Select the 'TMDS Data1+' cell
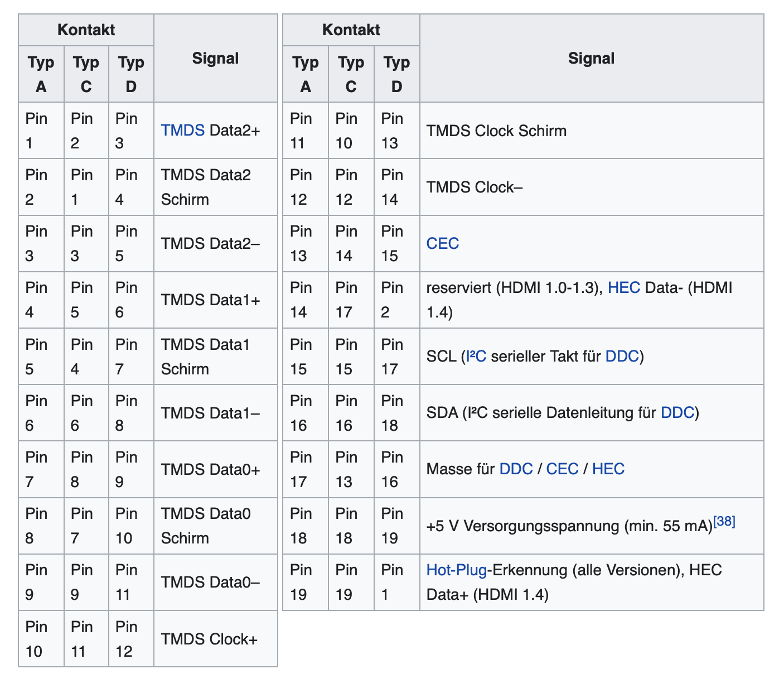The height and width of the screenshot is (693, 784). coord(216,300)
